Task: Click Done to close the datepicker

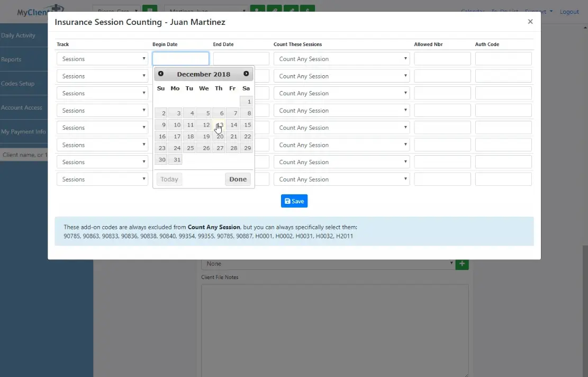Action: [238, 179]
